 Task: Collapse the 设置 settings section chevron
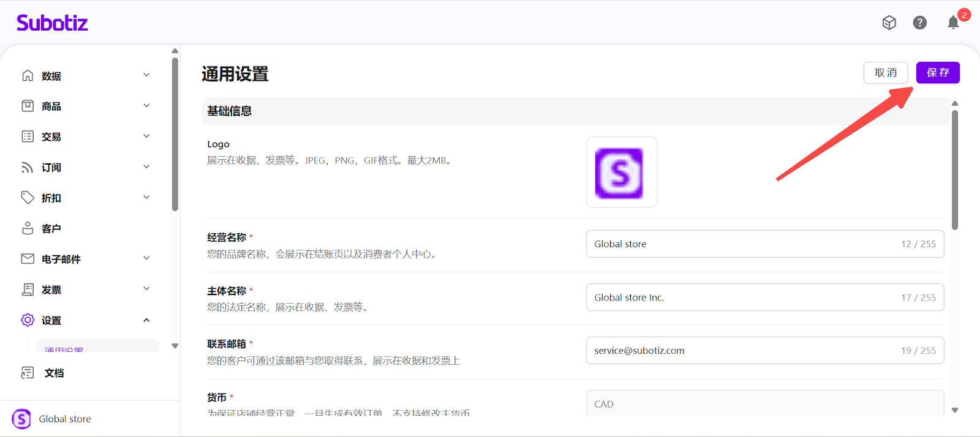[146, 320]
